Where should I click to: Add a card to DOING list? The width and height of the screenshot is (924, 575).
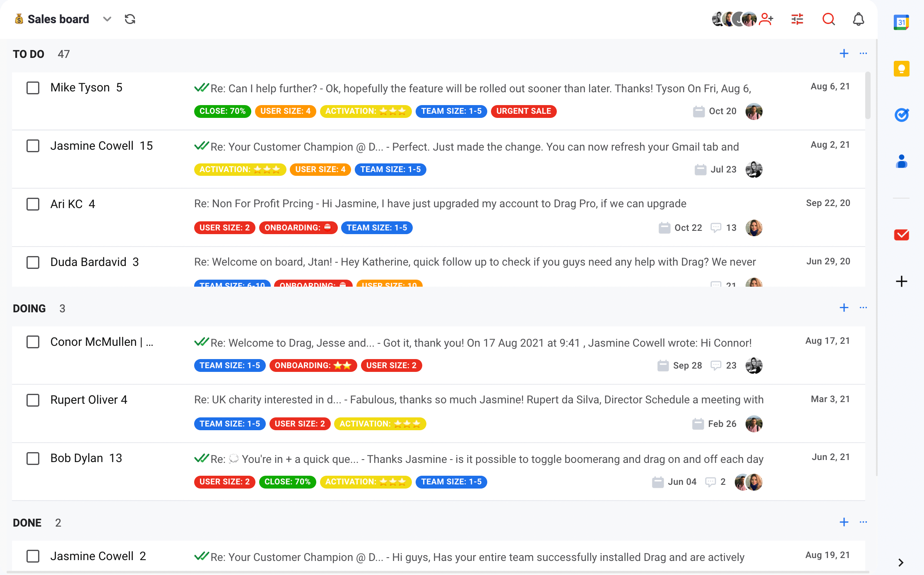pyautogui.click(x=844, y=307)
